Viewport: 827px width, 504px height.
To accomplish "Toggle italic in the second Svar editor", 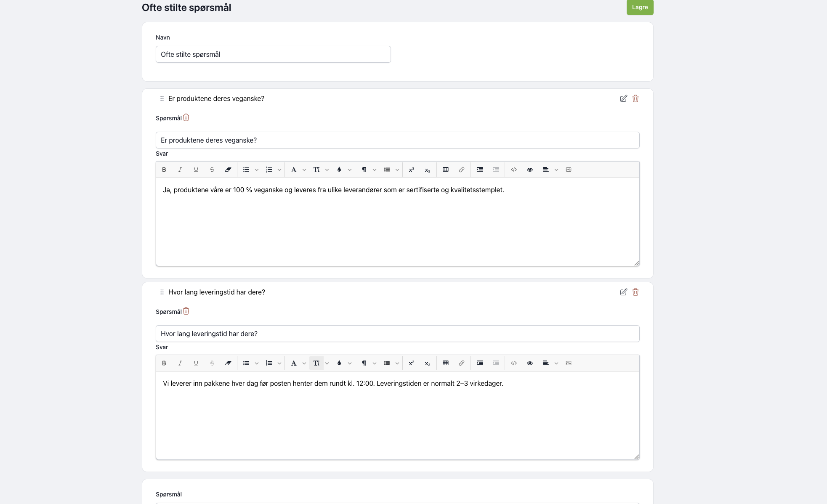I will (x=180, y=363).
